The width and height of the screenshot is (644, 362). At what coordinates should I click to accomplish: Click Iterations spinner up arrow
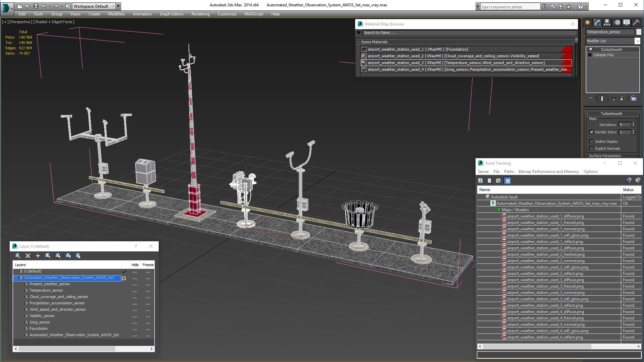point(633,123)
